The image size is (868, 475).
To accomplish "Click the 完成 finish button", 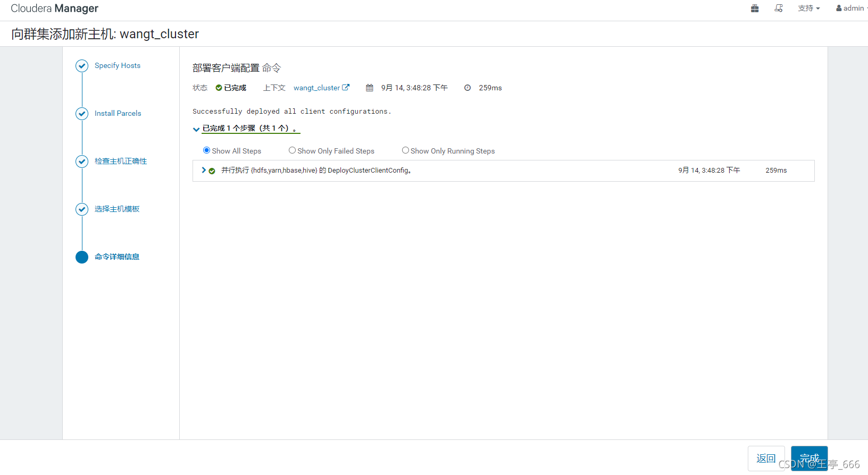I will click(809, 459).
